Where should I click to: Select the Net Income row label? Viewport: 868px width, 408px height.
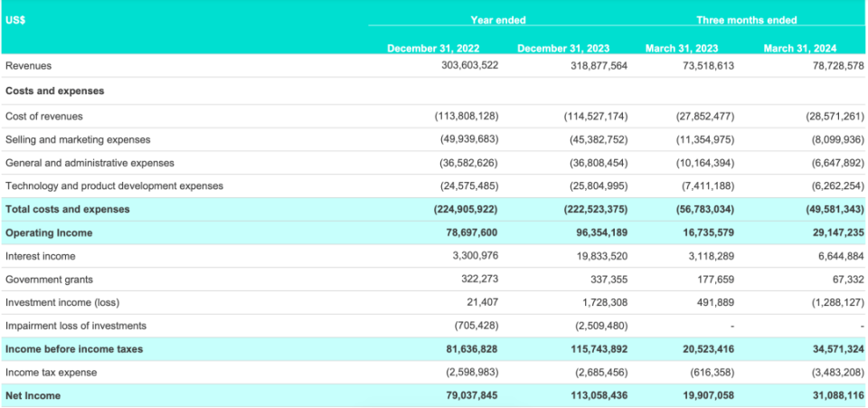click(34, 395)
